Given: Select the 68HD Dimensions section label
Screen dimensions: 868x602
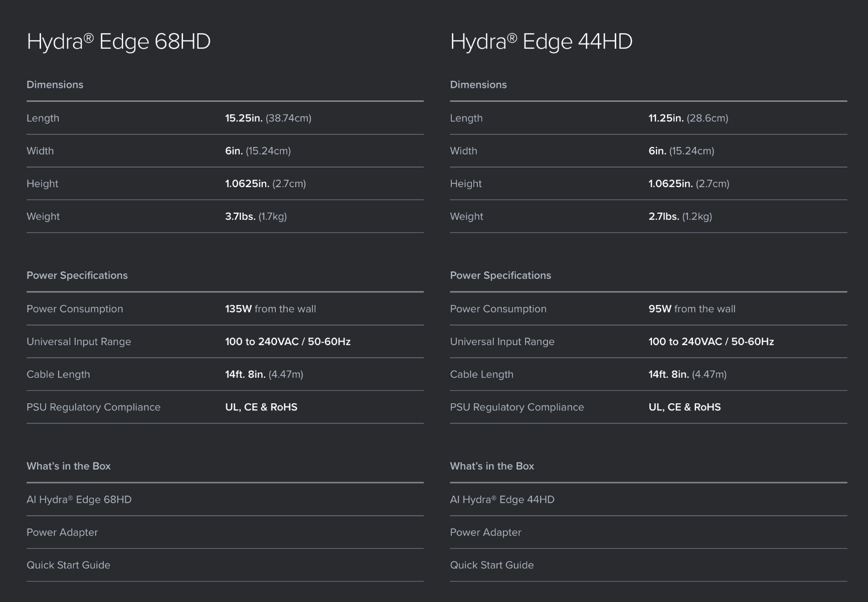Looking at the screenshot, I should (55, 85).
